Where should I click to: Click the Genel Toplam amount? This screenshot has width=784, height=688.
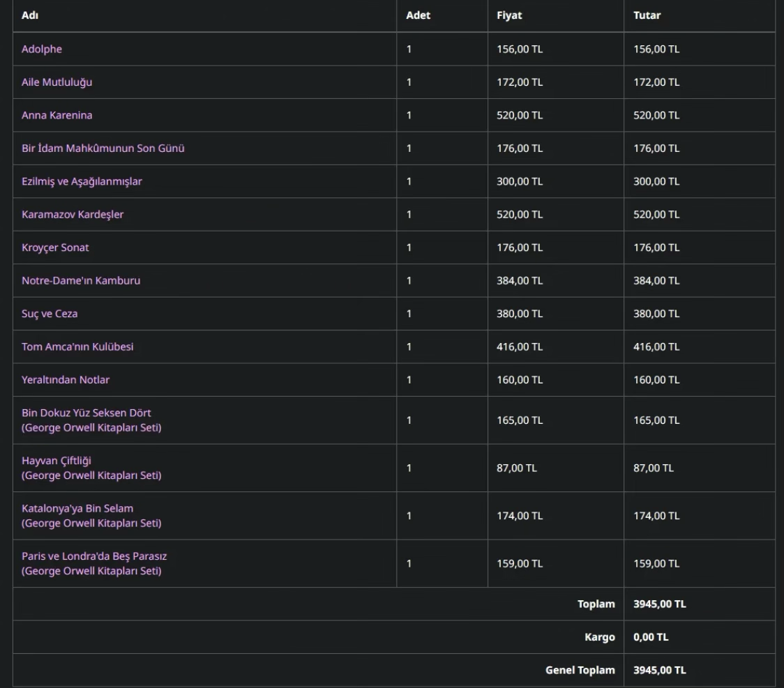coord(660,670)
